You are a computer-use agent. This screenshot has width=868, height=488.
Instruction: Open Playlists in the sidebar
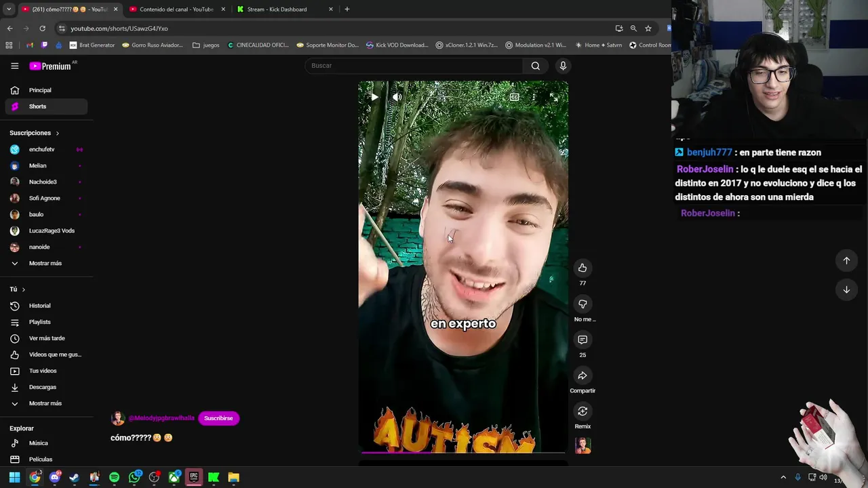click(46, 322)
